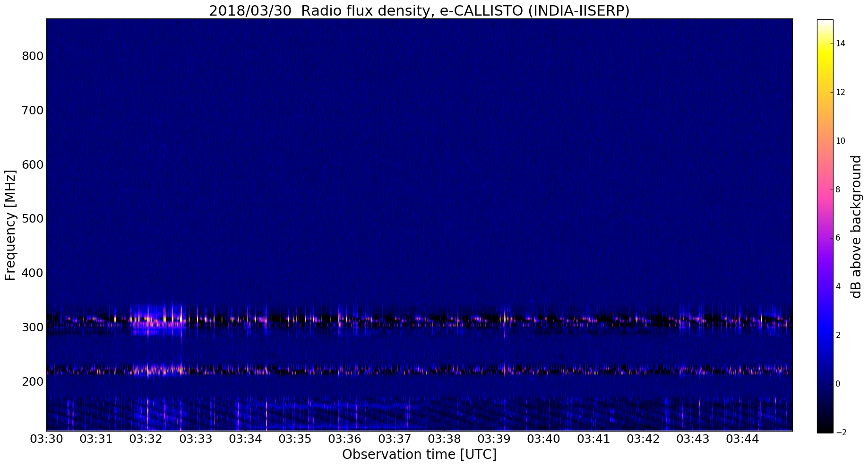Screen dimensions: 868x466
Task: Click the 'dB above background' colorbar label
Action: pyautogui.click(x=856, y=227)
